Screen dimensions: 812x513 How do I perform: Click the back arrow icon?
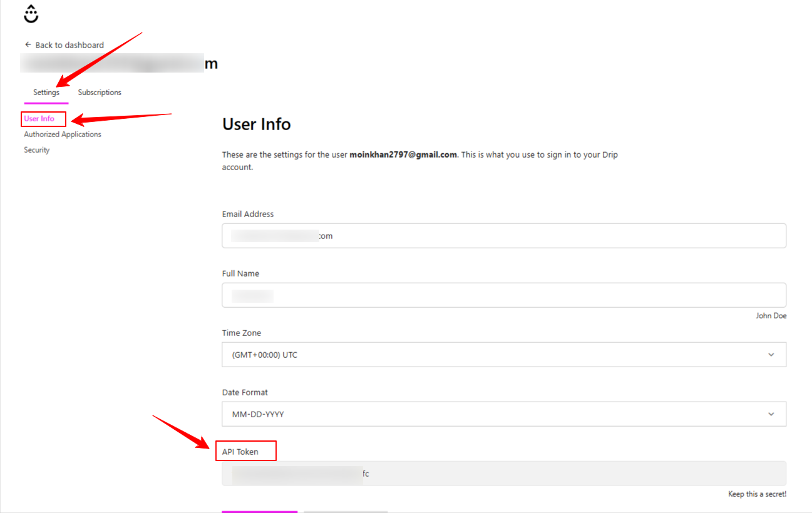[x=27, y=44]
